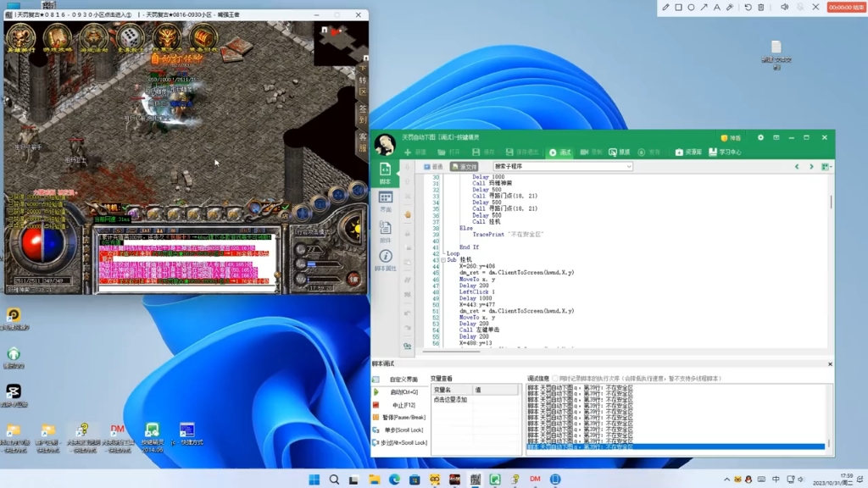This screenshot has width=868, height=488.
Task: Click 启动 to start script debugging
Action: pyautogui.click(x=403, y=392)
